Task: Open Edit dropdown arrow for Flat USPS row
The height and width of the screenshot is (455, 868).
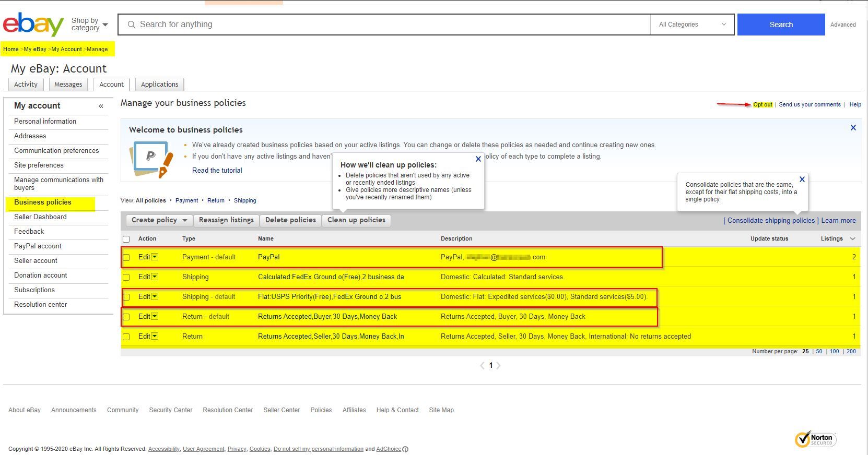Action: [155, 296]
